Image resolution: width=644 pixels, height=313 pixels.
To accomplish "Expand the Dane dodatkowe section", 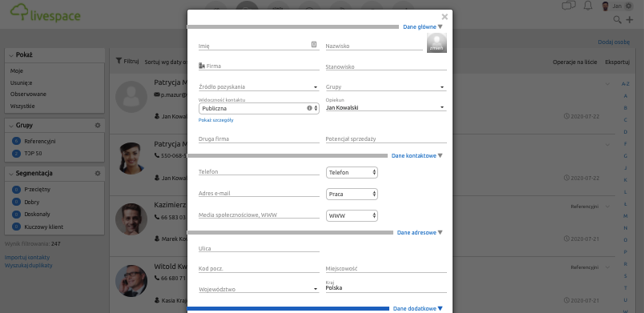I will tap(418, 308).
